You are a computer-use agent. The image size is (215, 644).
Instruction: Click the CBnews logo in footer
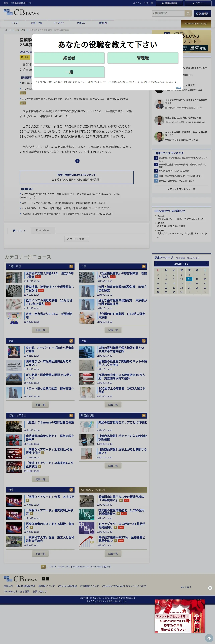[x=20, y=579]
